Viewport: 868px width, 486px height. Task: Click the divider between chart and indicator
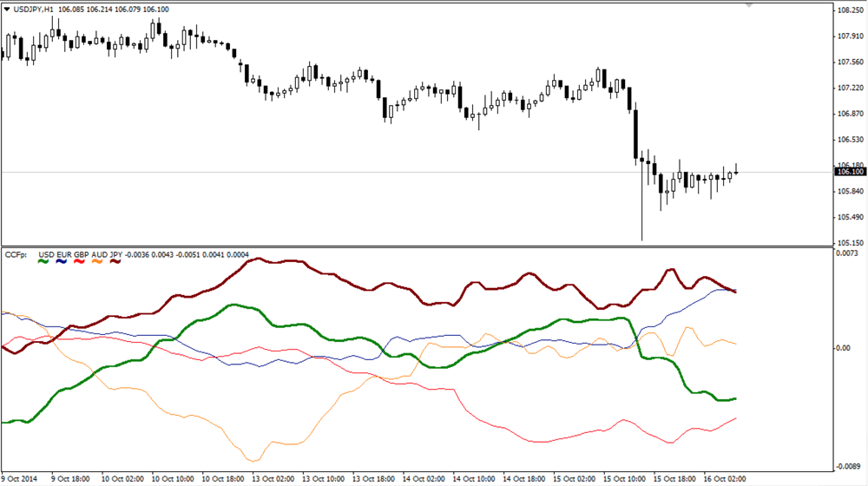[417, 246]
